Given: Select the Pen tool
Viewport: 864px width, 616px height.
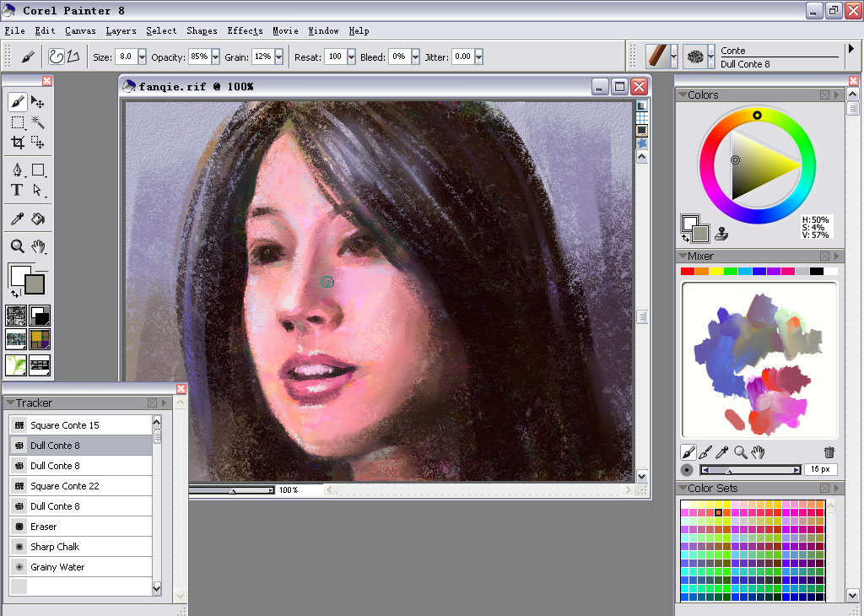Looking at the screenshot, I should pyautogui.click(x=17, y=170).
